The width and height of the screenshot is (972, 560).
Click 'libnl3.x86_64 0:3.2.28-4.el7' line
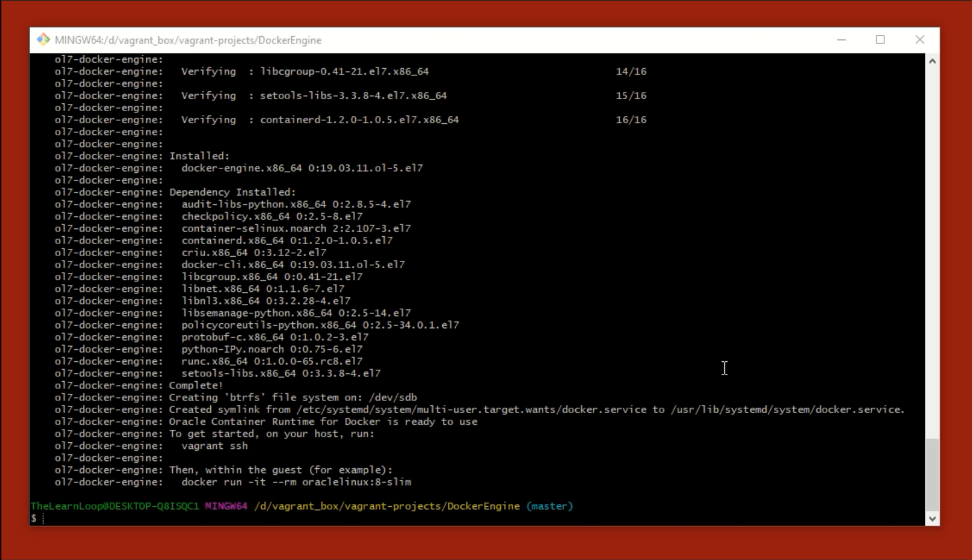point(266,301)
